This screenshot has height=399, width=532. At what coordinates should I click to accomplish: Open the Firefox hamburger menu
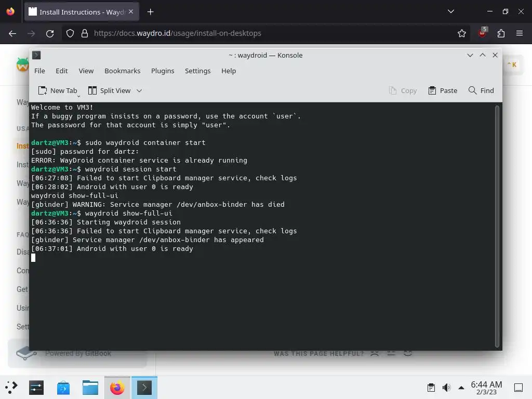click(x=519, y=33)
